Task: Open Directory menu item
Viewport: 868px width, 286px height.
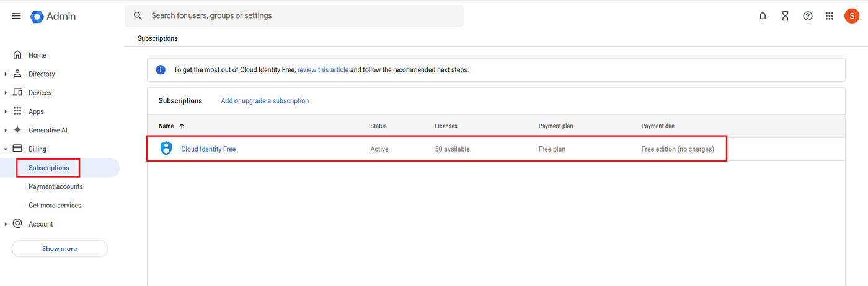Action: click(42, 74)
